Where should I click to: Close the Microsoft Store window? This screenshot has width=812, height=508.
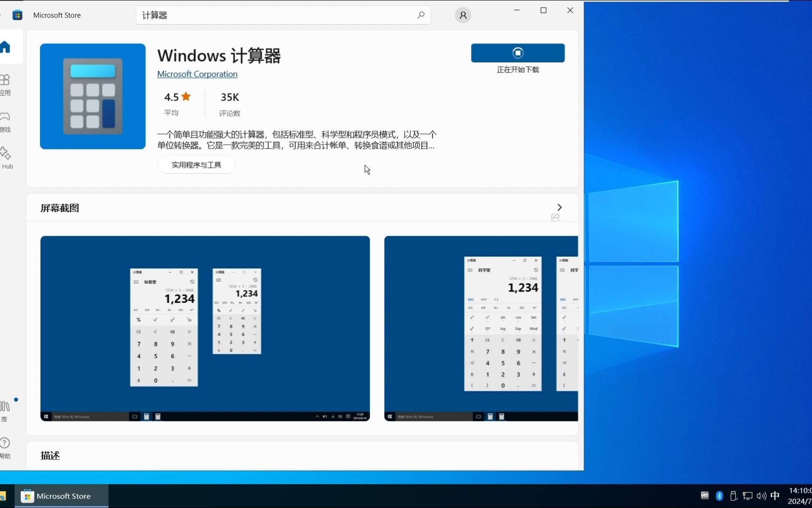point(570,10)
